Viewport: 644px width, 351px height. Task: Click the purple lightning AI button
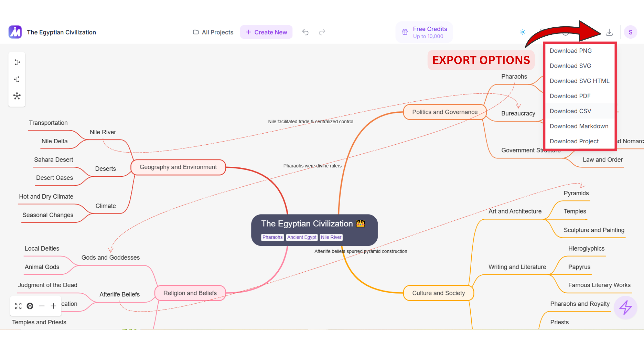pyautogui.click(x=625, y=307)
